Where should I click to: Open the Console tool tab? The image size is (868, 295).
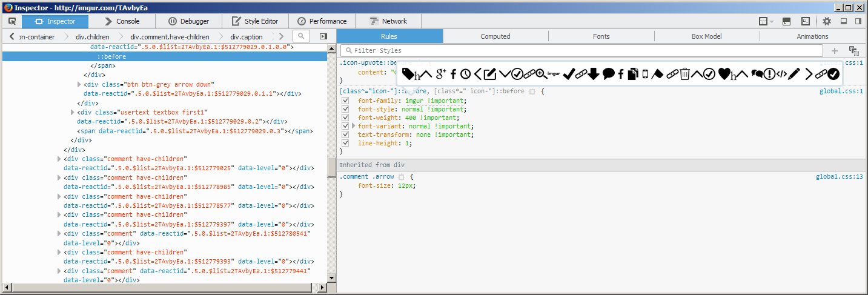pyautogui.click(x=122, y=21)
